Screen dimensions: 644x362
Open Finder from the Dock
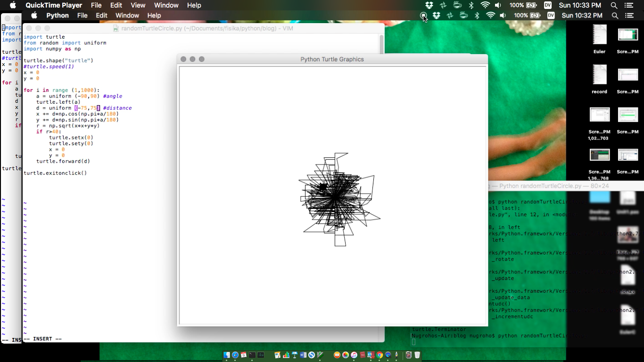tap(227, 355)
